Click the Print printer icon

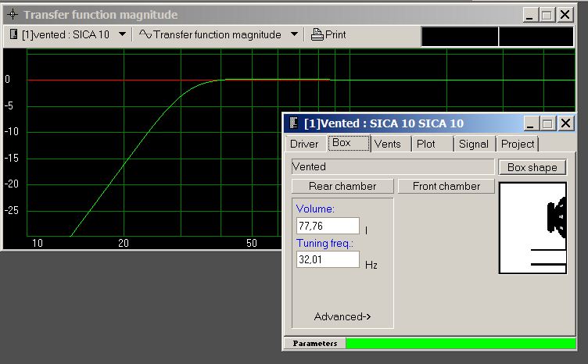(x=317, y=34)
